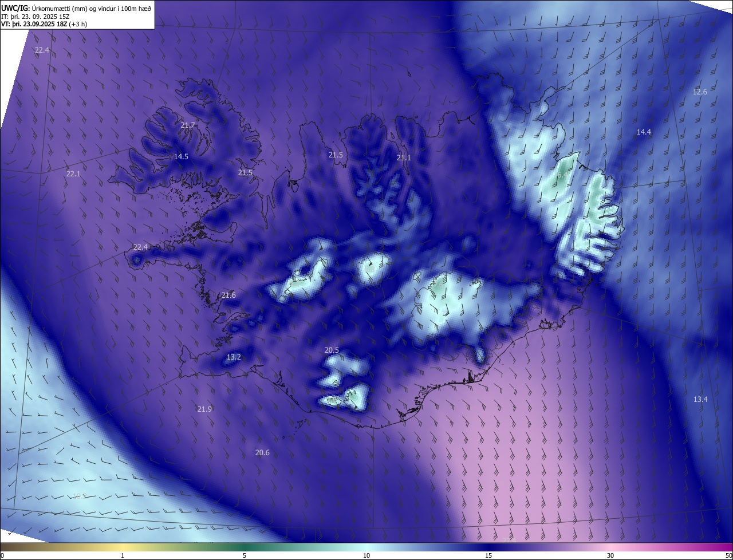Click the 21.9 value label on the map

pos(204,409)
